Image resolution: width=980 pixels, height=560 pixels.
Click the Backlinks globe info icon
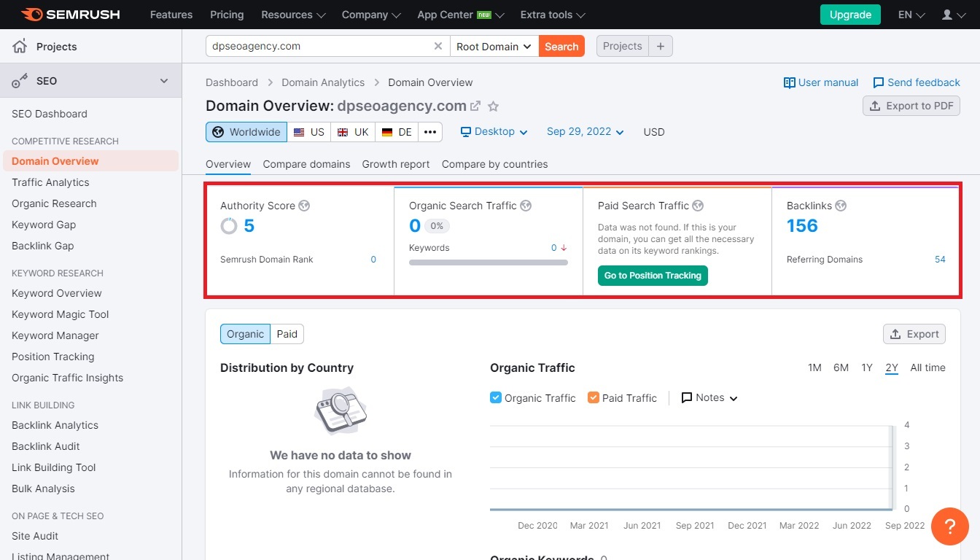[x=841, y=206]
